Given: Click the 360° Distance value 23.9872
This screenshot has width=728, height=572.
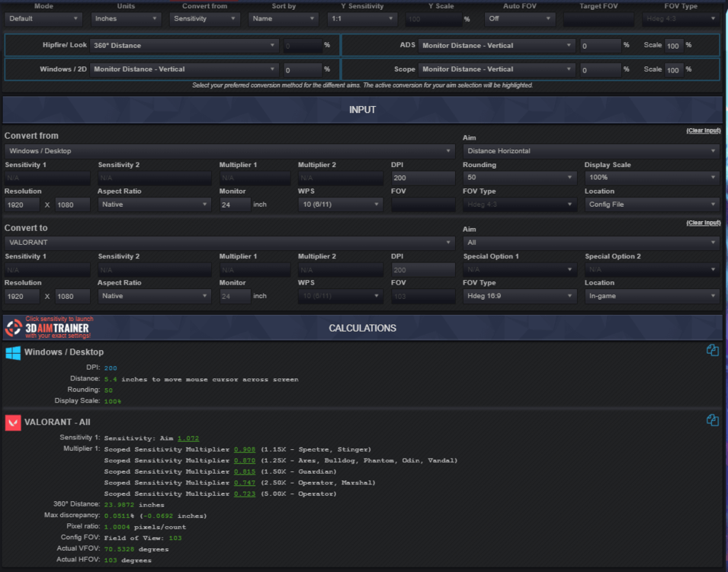Looking at the screenshot, I should click(120, 505).
